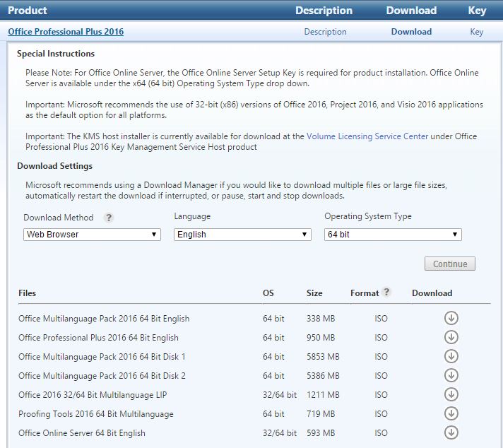The height and width of the screenshot is (448, 503).
Task: Click 32/64 bit OS in Multilanguage LIP row
Action: [x=280, y=395]
